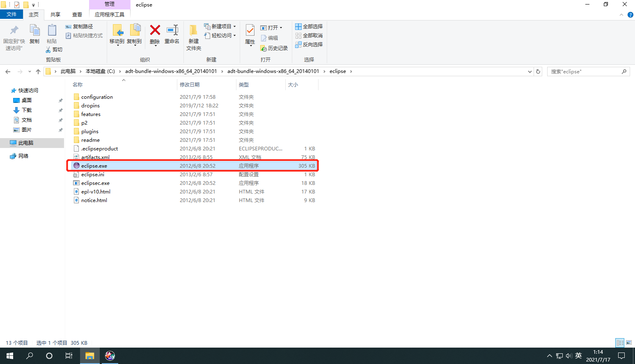Click the Help question mark icon

(x=630, y=15)
